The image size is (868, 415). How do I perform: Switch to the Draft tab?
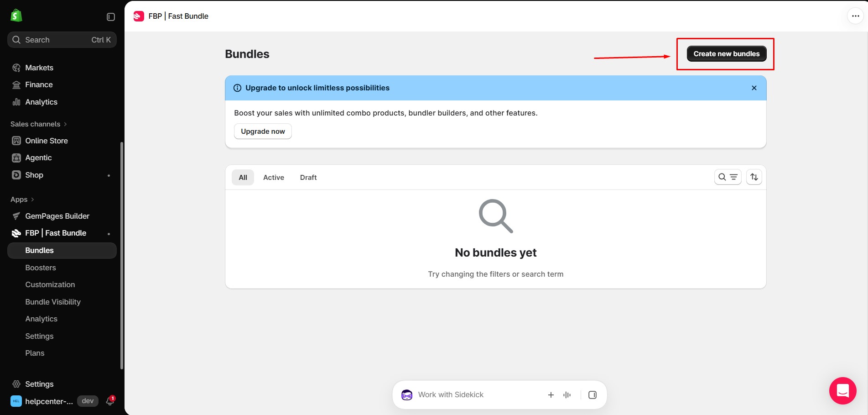click(308, 178)
